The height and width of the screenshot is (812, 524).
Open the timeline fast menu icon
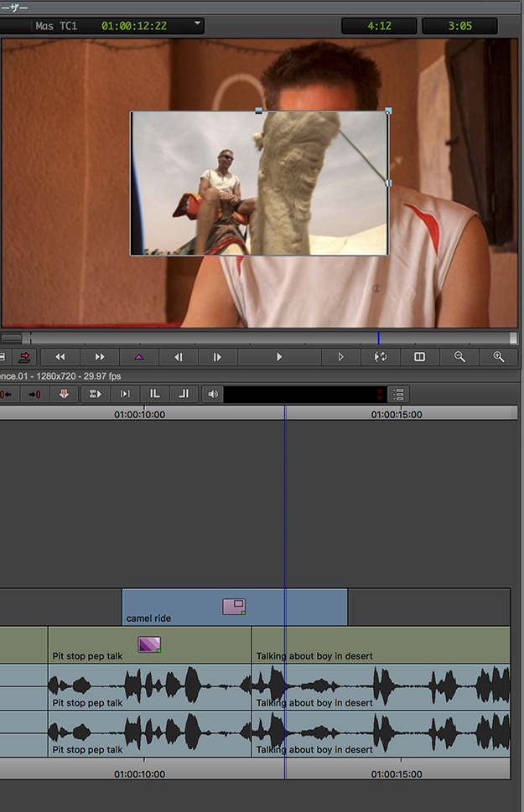[398, 394]
